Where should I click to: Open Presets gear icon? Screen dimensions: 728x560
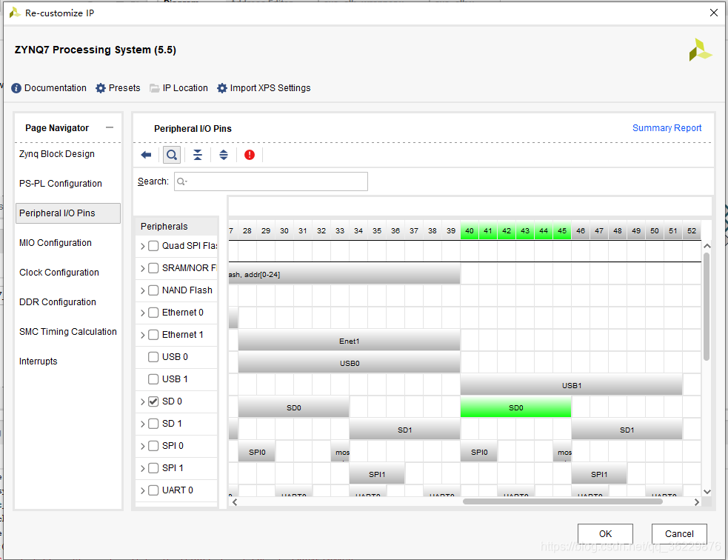(101, 88)
